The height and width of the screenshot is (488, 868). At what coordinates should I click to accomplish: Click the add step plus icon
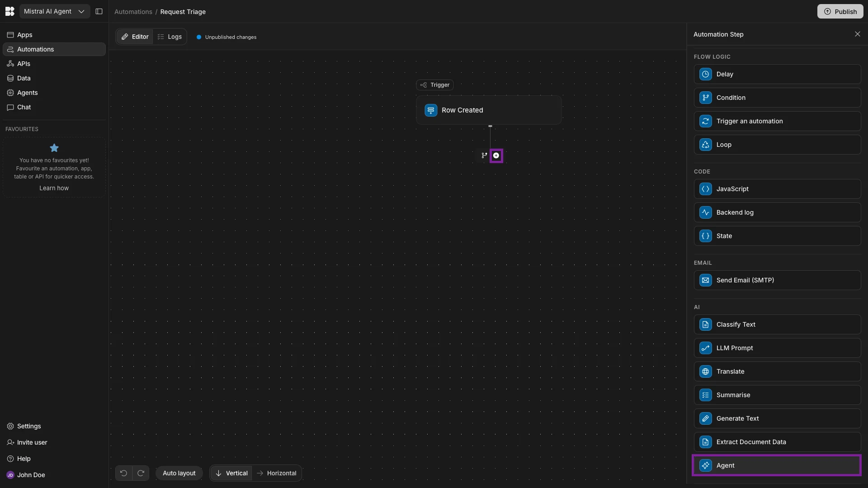[x=496, y=155]
